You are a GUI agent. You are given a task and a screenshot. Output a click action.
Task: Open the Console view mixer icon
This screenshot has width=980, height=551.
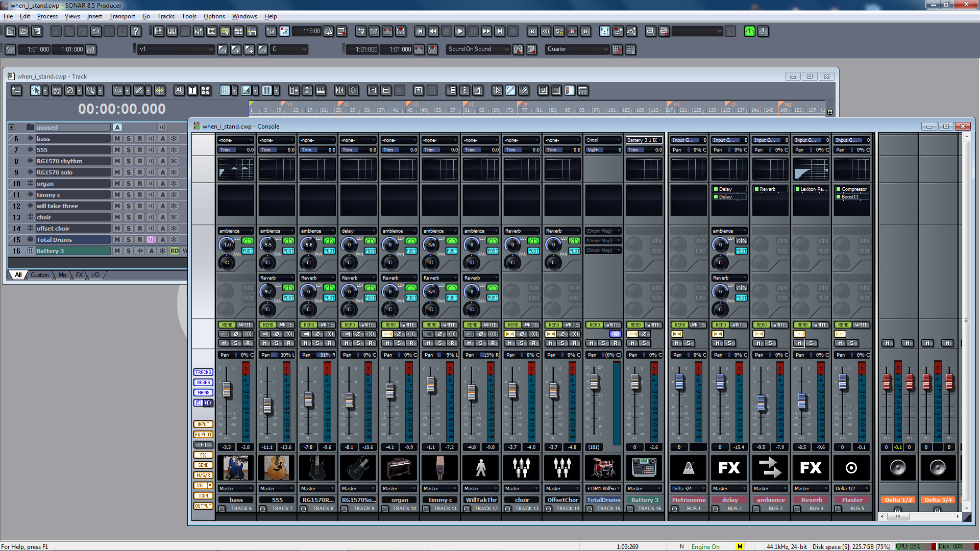pyautogui.click(x=199, y=31)
